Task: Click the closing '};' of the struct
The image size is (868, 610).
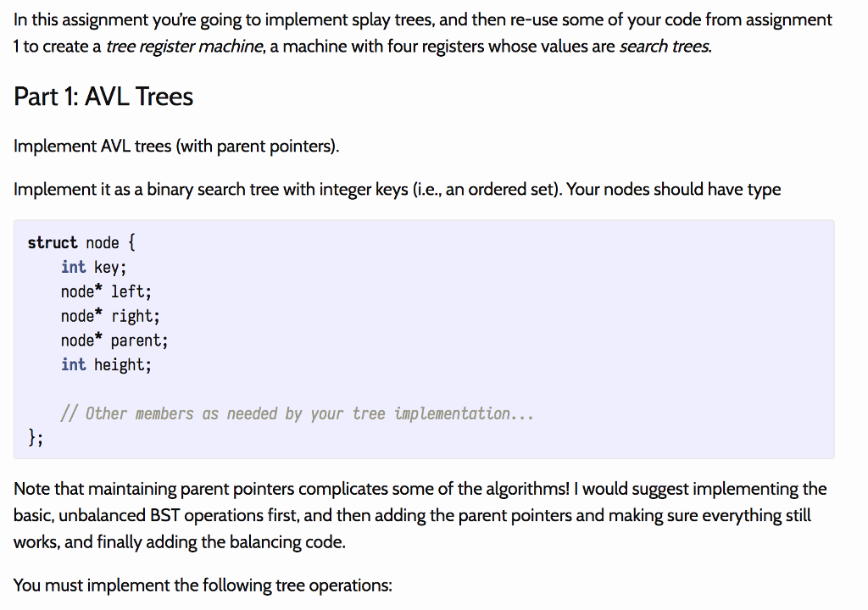Action: click(x=36, y=437)
